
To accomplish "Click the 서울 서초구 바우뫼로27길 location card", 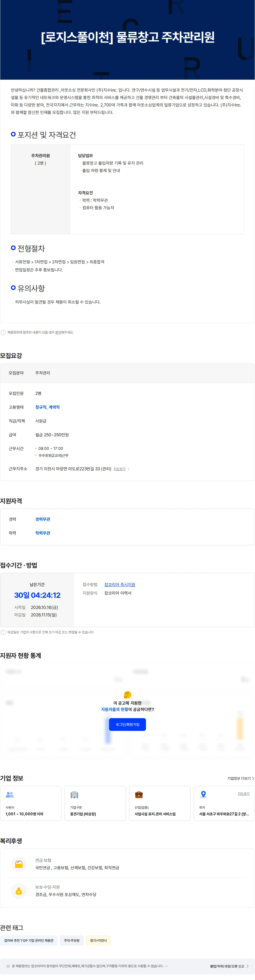I will (224, 803).
